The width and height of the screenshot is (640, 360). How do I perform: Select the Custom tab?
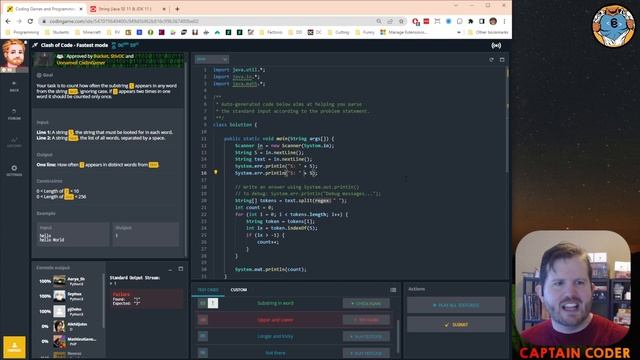pyautogui.click(x=239, y=290)
